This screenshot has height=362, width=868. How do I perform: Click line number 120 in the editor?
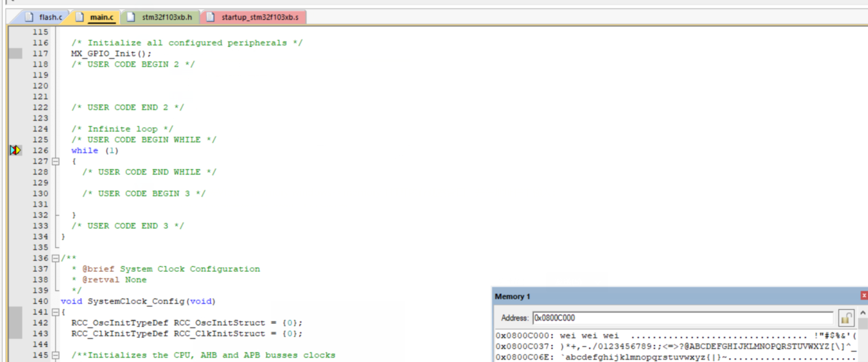coord(40,86)
